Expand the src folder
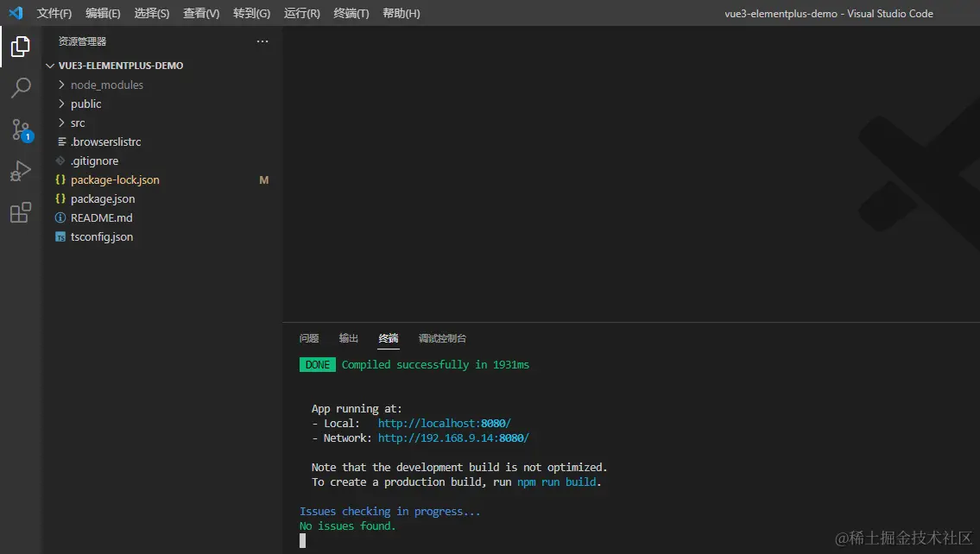This screenshot has height=554, width=980. tap(61, 123)
